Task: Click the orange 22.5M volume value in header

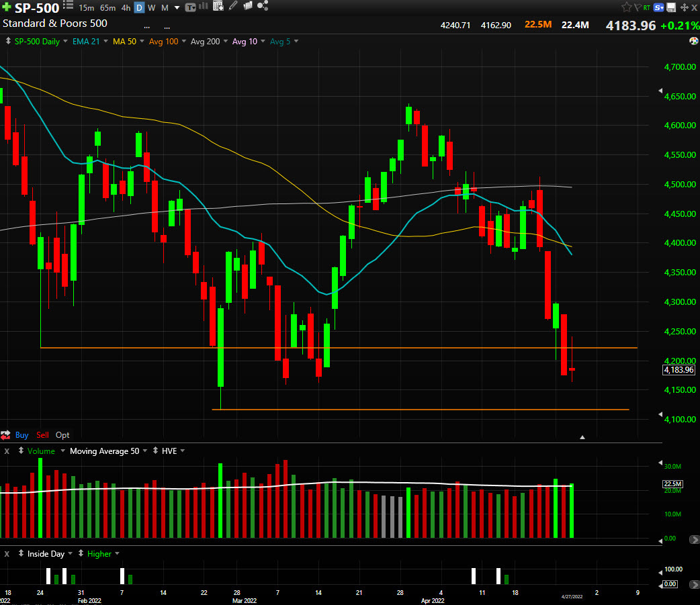Action: click(x=538, y=25)
